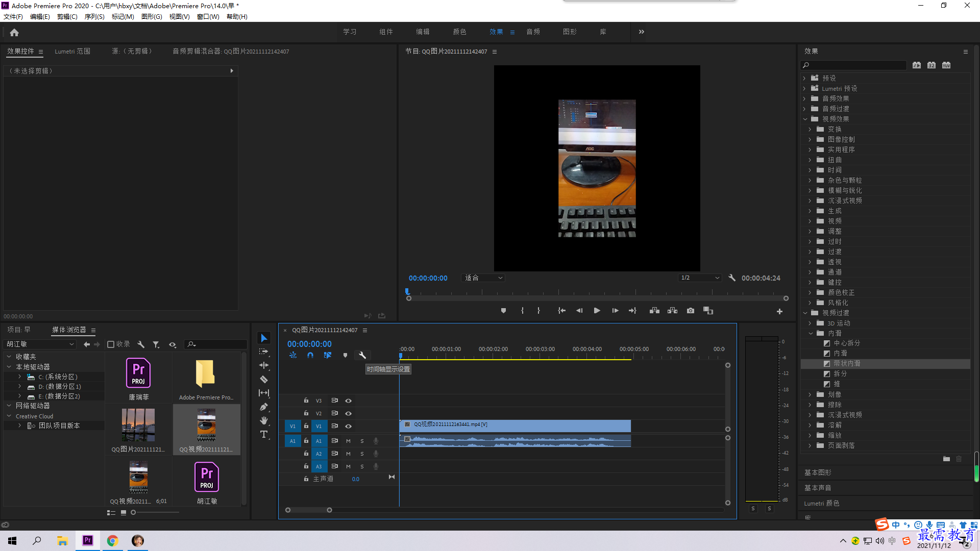
Task: Click the timeline horizontal zoom scrollbar
Action: (x=308, y=510)
